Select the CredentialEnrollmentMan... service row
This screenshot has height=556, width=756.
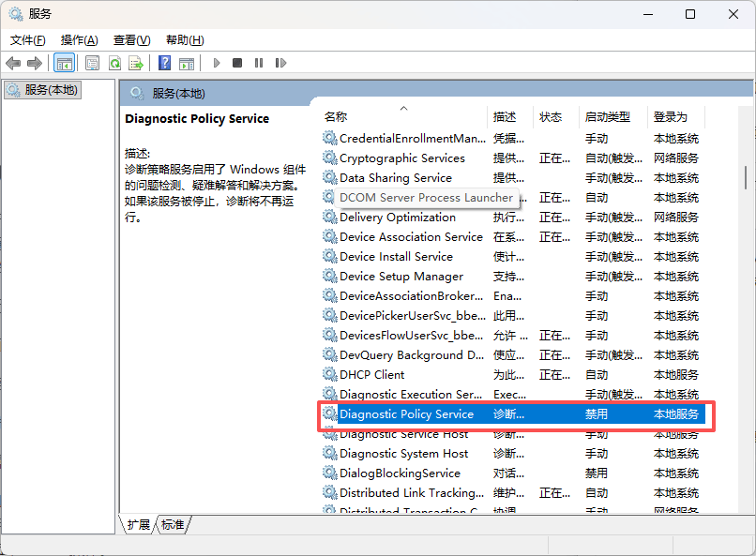click(512, 139)
